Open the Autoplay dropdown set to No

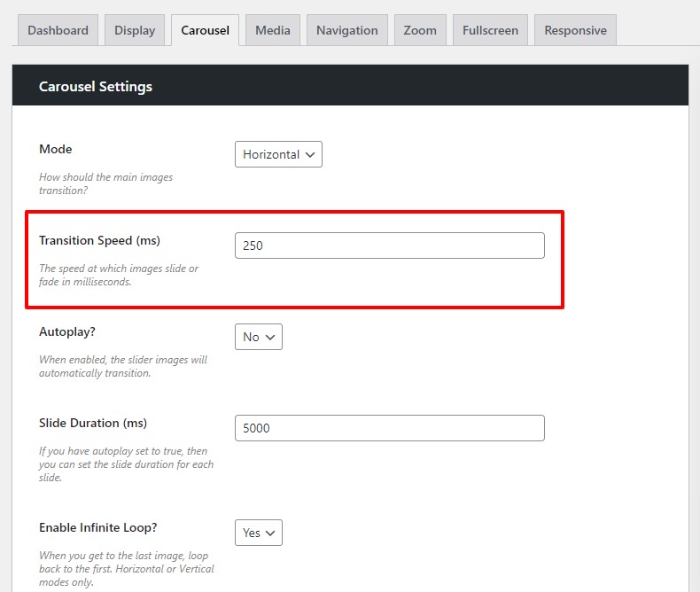pyautogui.click(x=259, y=337)
